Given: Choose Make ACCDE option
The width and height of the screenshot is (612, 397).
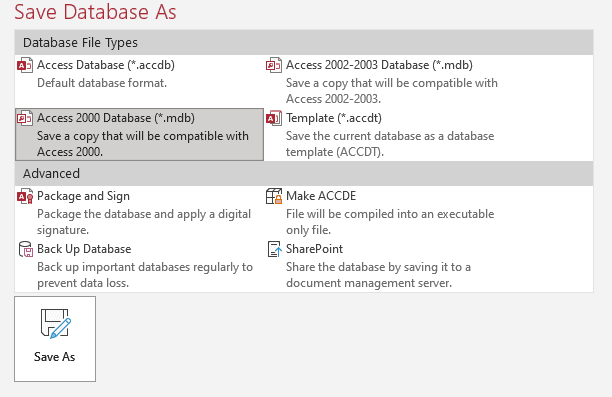Looking at the screenshot, I should pos(428,212).
